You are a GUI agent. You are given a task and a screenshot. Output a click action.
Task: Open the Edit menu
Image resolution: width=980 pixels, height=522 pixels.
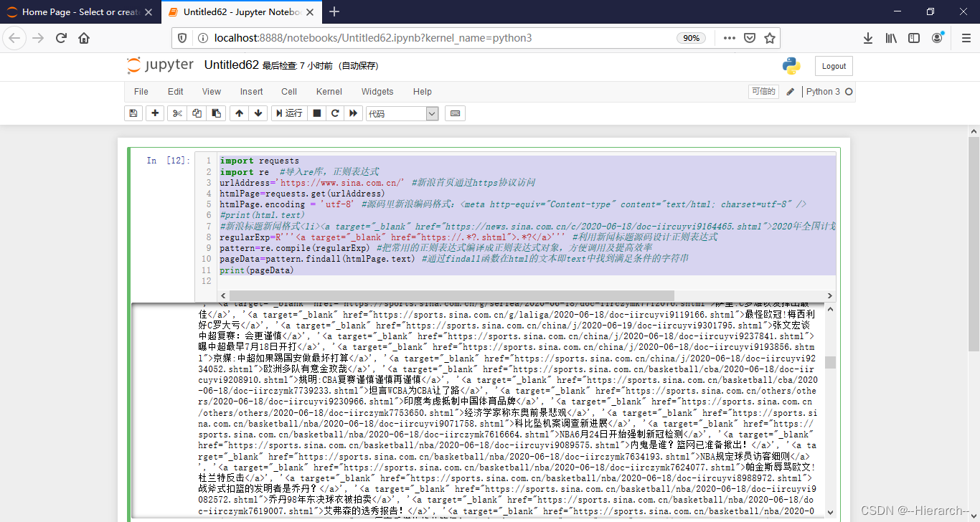click(x=176, y=92)
